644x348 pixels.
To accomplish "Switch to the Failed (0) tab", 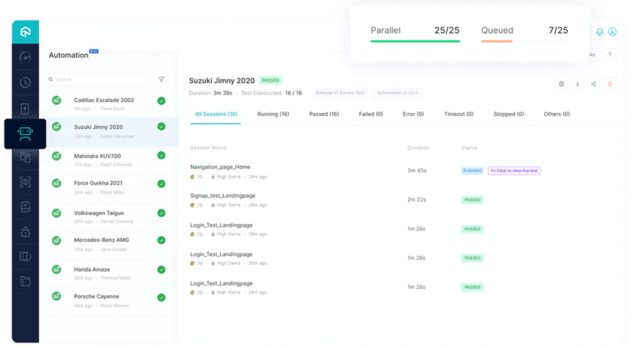I will pyautogui.click(x=371, y=114).
